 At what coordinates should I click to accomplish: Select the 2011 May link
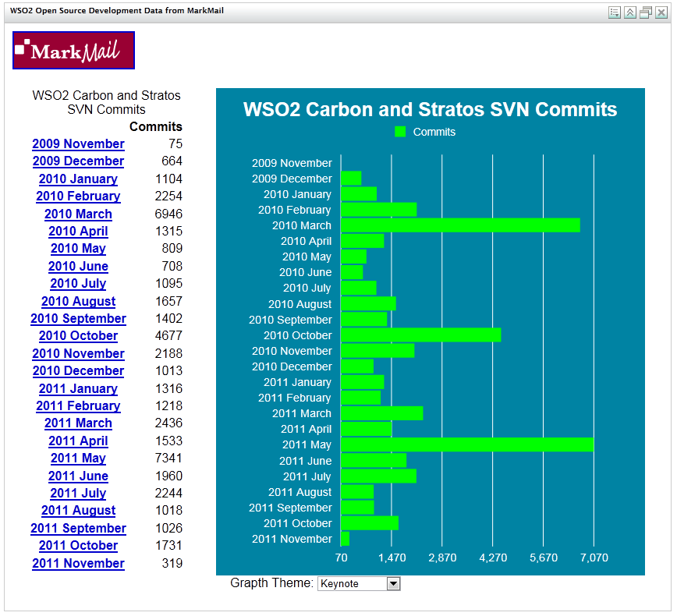(x=78, y=458)
